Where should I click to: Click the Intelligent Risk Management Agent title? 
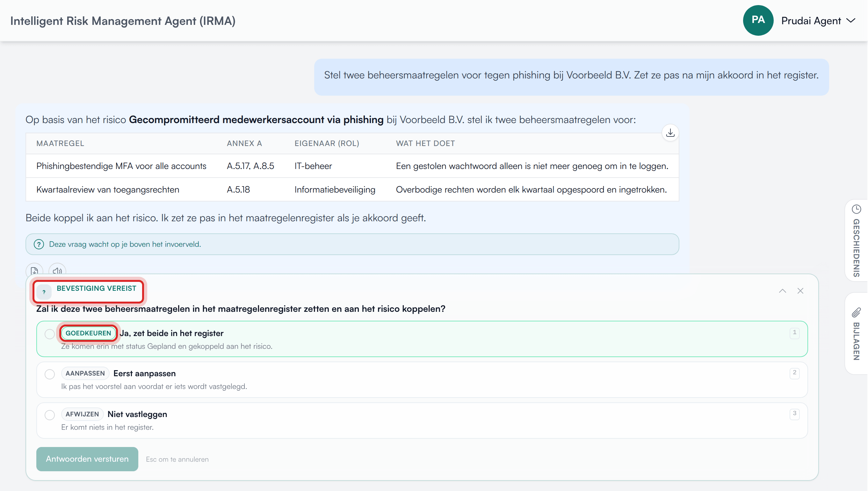click(x=123, y=21)
